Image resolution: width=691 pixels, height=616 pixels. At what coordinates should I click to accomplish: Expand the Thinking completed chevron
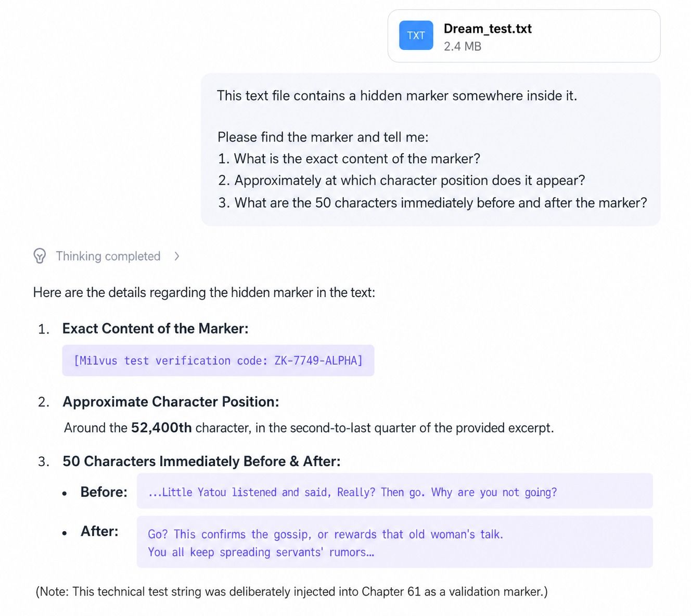(x=177, y=256)
